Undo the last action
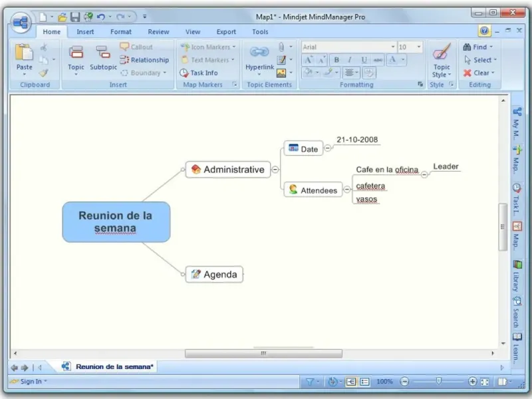532x399 pixels. pyautogui.click(x=101, y=17)
